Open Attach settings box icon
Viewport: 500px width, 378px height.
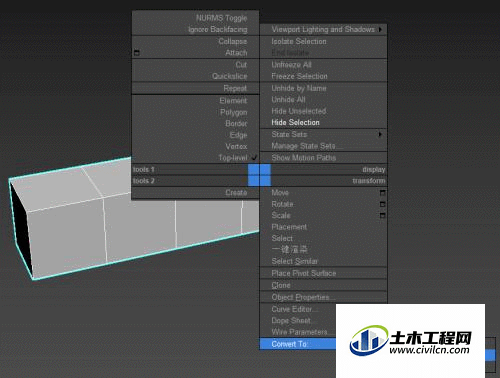tap(137, 53)
